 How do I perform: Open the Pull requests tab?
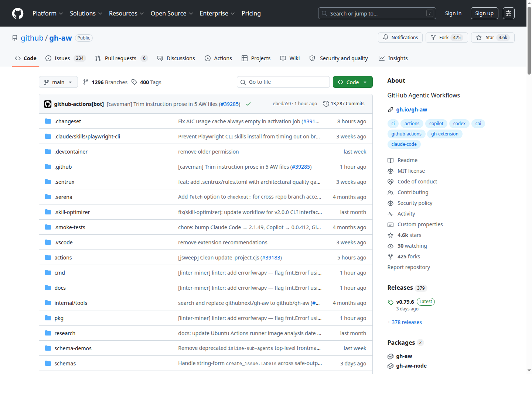pos(121,58)
